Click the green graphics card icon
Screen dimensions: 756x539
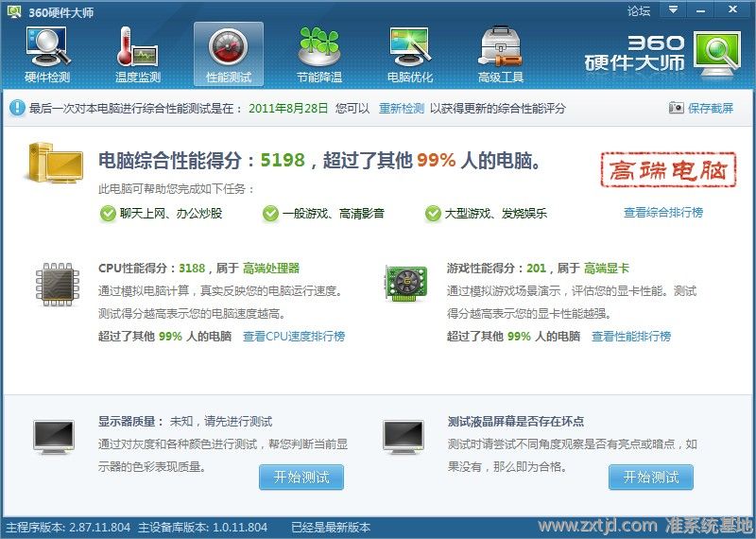pos(406,284)
